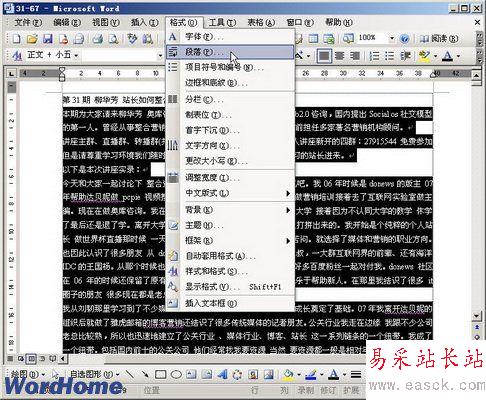This screenshot has width=486, height=400.
Task: Open the 编辑(E) menu
Action: tap(67, 22)
